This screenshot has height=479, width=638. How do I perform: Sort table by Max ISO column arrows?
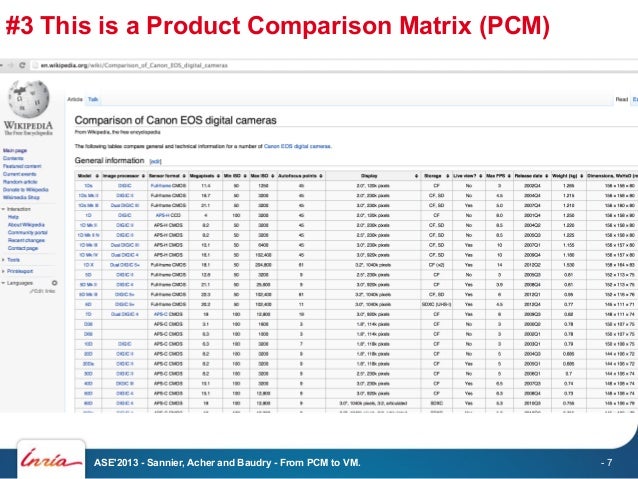click(273, 176)
